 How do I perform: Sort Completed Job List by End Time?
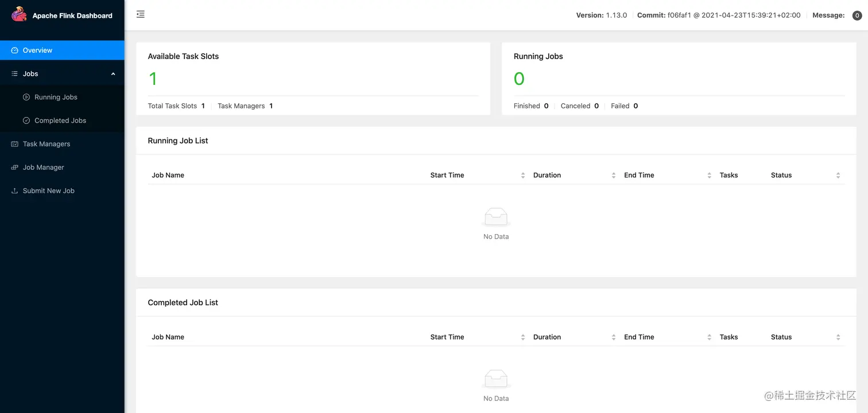(710, 337)
